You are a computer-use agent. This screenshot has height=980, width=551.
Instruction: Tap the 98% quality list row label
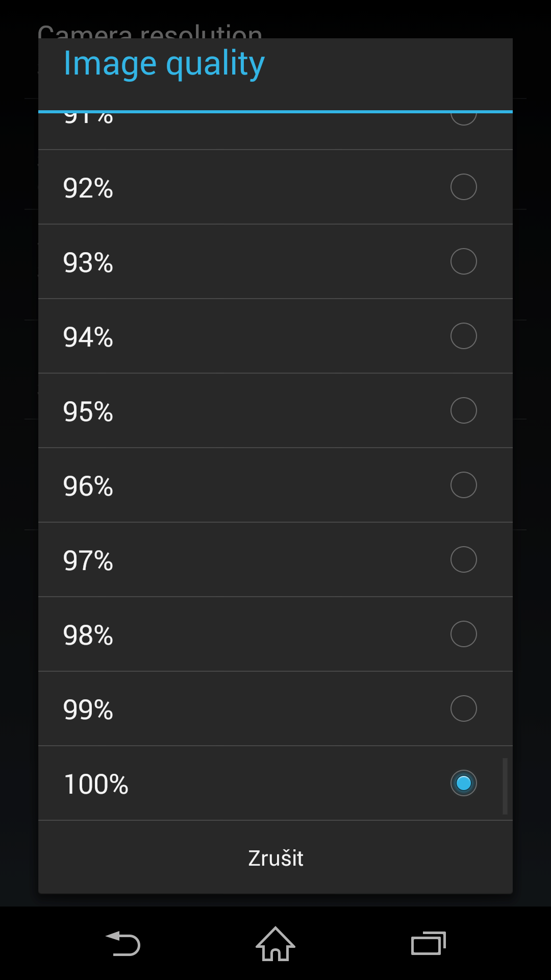(x=88, y=635)
